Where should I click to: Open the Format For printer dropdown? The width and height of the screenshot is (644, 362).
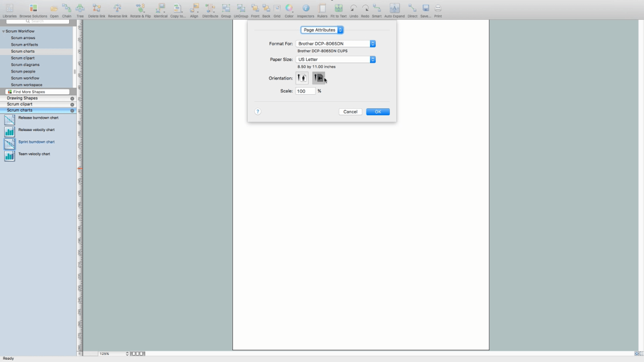click(335, 44)
